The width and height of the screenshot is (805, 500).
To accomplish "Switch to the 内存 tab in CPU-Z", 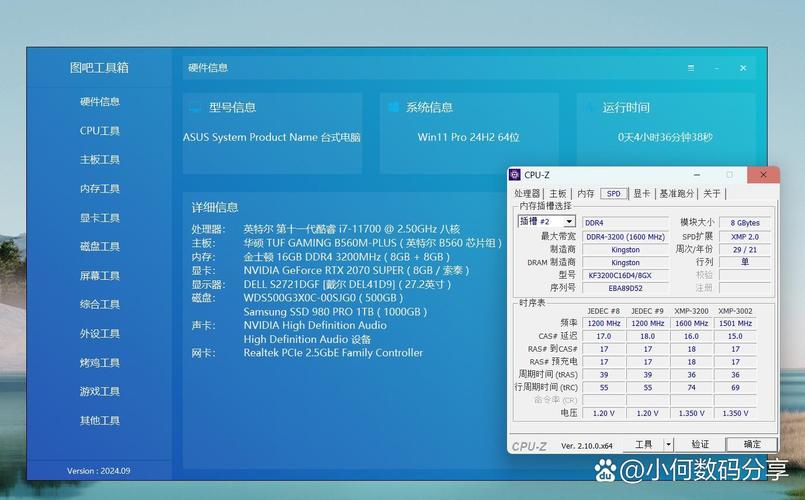I will 586,194.
